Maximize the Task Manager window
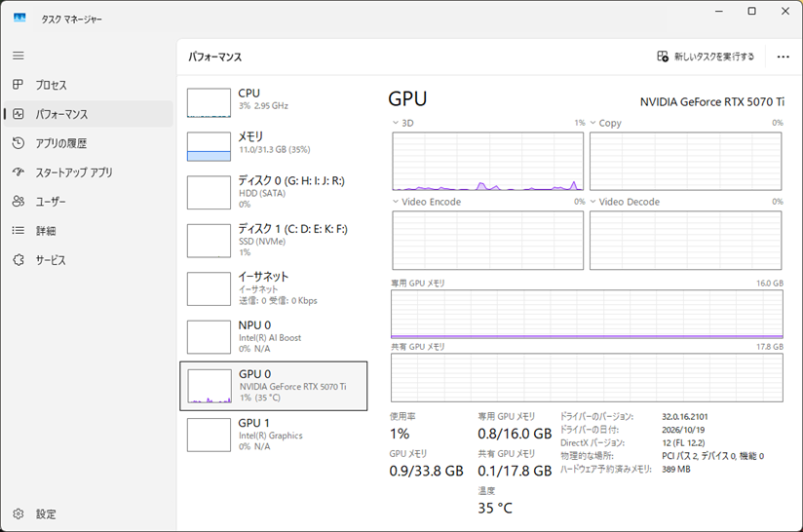The height and width of the screenshot is (532, 803). click(x=751, y=11)
